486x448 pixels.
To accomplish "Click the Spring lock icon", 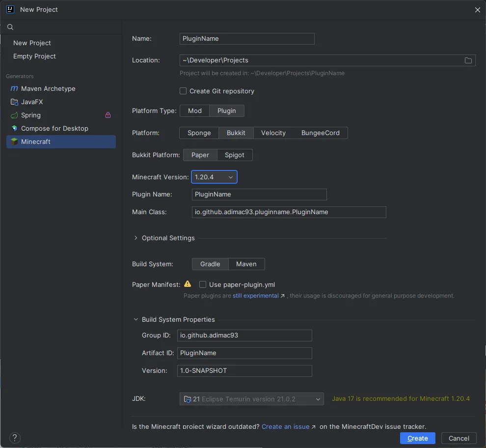I will point(108,115).
